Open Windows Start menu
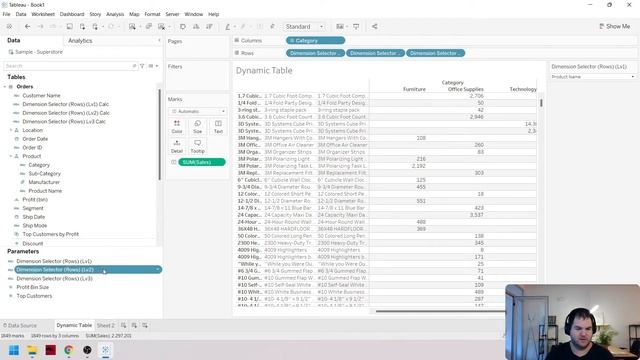Image resolution: width=640 pixels, height=360 pixels. (14, 350)
